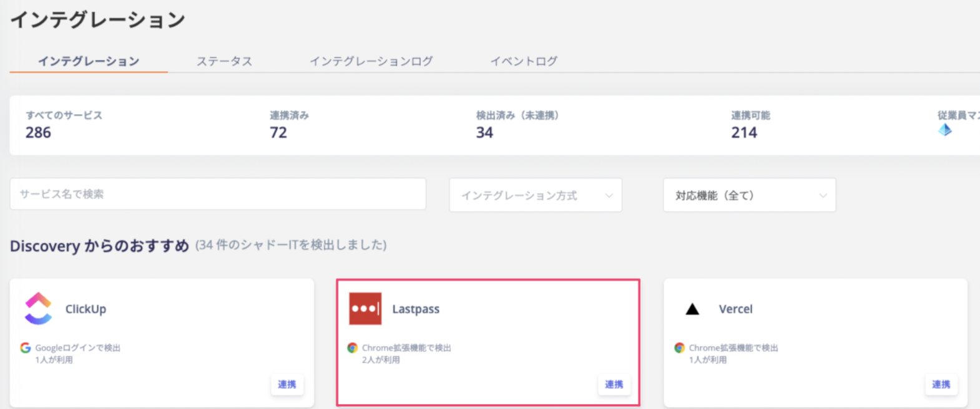This screenshot has width=980, height=409.
Task: Focus the サービス名で検索 search field
Action: (x=218, y=194)
